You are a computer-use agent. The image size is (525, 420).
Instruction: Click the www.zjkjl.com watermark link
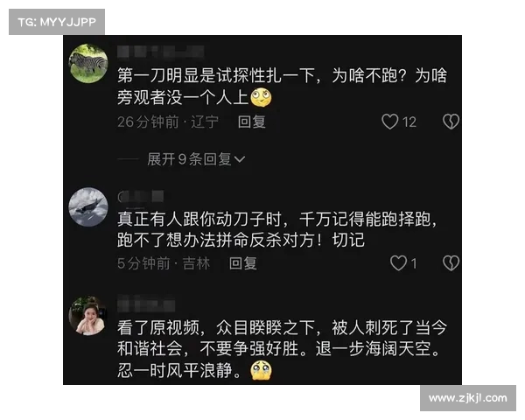(468, 398)
